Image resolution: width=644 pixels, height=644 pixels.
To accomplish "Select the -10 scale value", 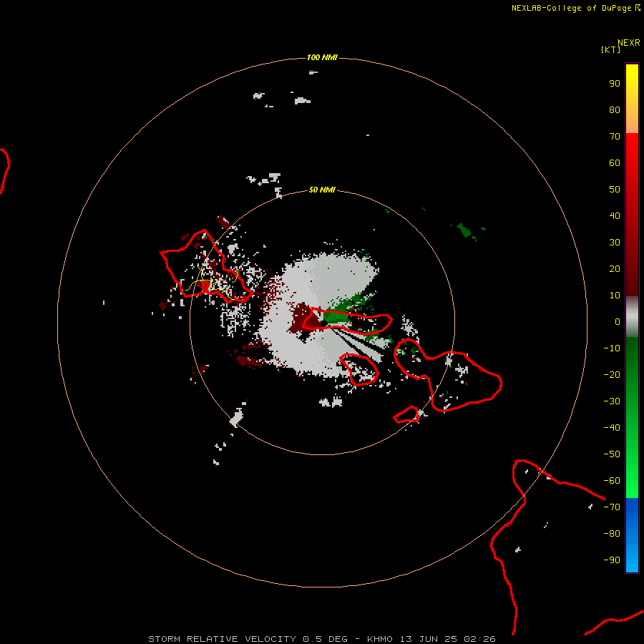I will (x=612, y=348).
